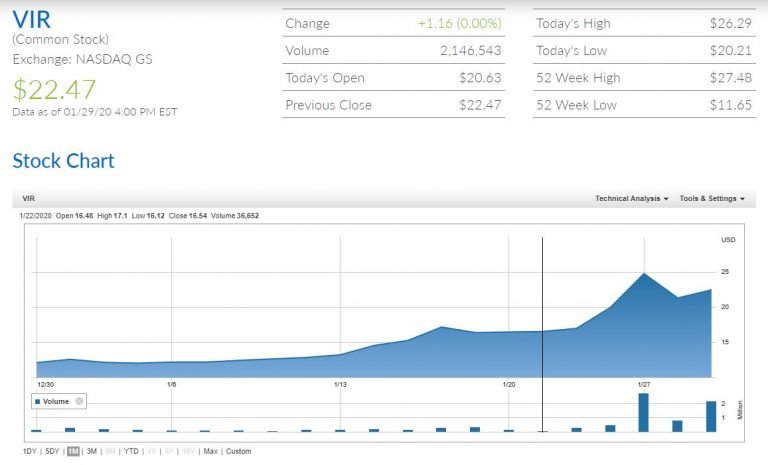768x465 pixels.
Task: Change chart range to 3M
Action: (x=91, y=451)
